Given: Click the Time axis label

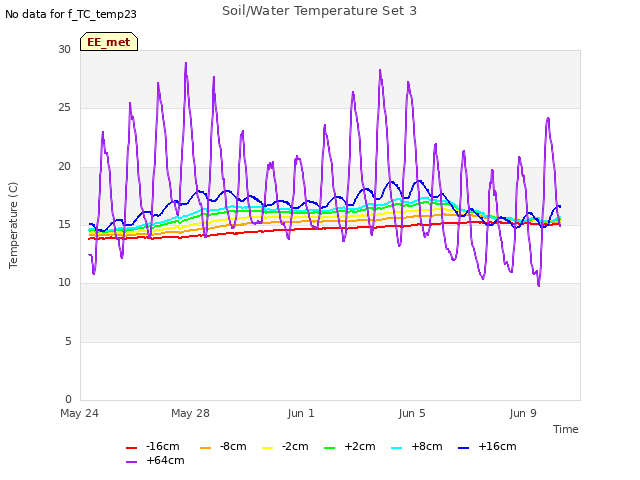Looking at the screenshot, I should coord(566,429).
